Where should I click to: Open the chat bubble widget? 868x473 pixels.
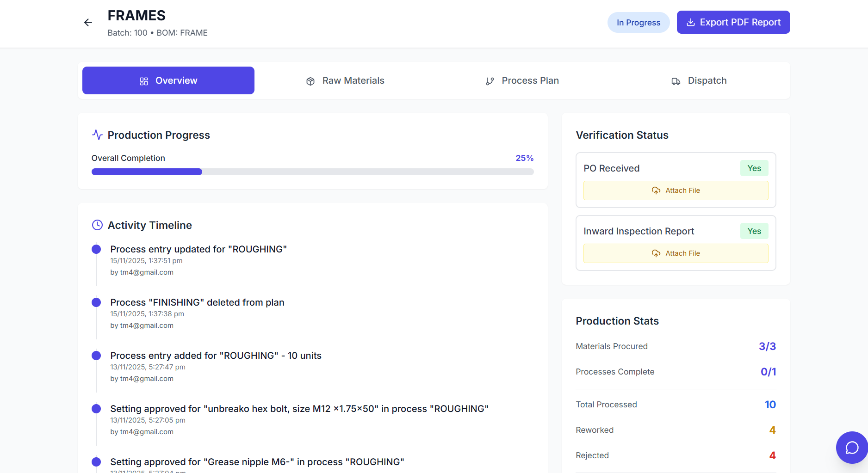(851, 447)
